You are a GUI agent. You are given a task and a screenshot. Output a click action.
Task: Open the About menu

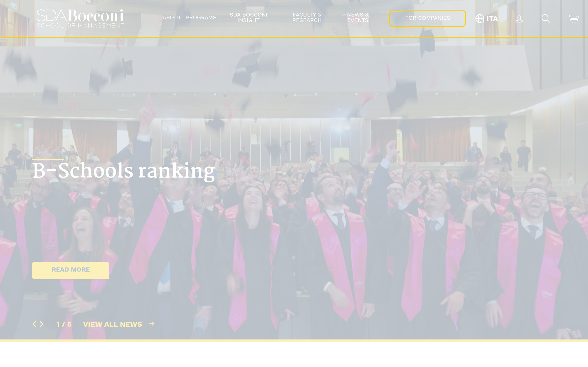tap(172, 17)
